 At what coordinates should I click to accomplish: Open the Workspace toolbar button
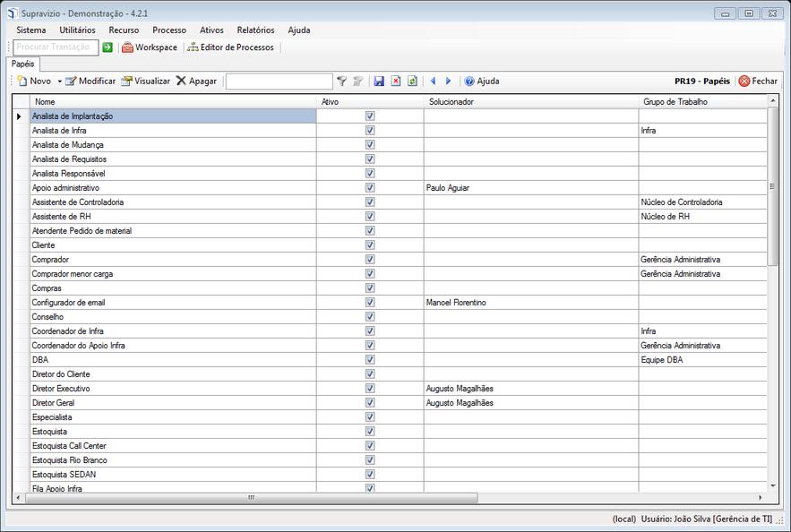[x=150, y=47]
